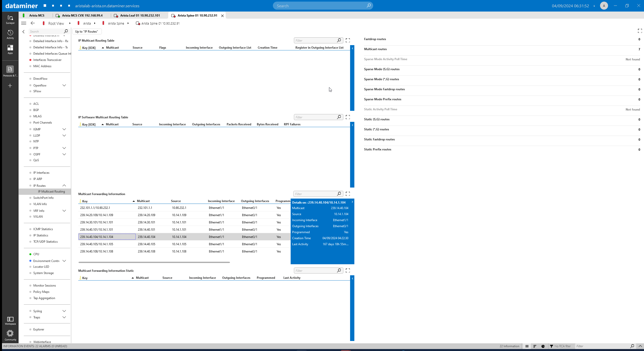This screenshot has height=351, width=644.
Task: Open the Activity sidebar icon
Action: (x=10, y=34)
